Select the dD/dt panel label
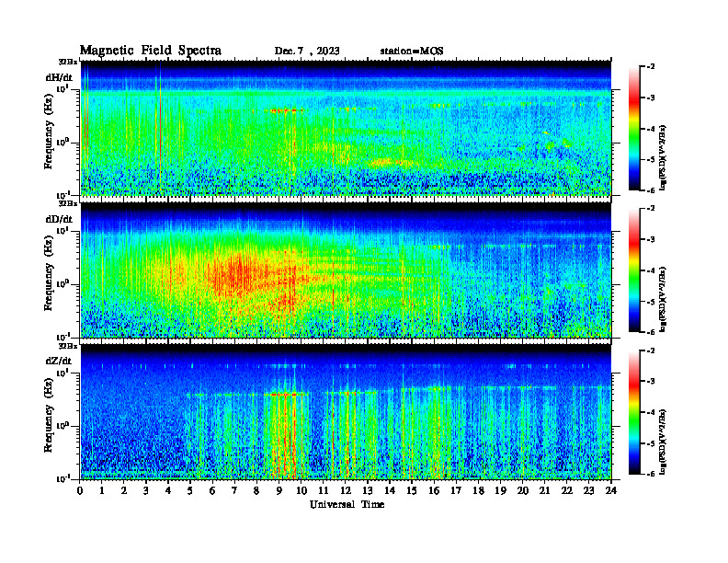 [59, 219]
